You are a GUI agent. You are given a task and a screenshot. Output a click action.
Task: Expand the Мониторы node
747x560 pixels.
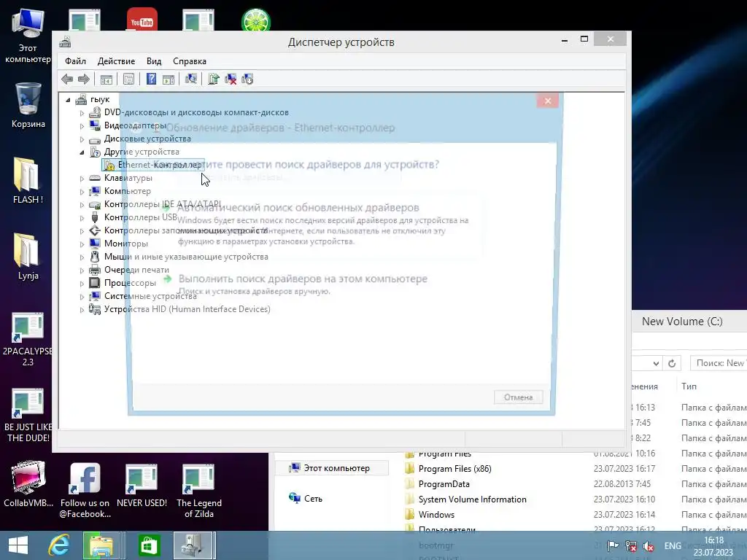click(82, 244)
